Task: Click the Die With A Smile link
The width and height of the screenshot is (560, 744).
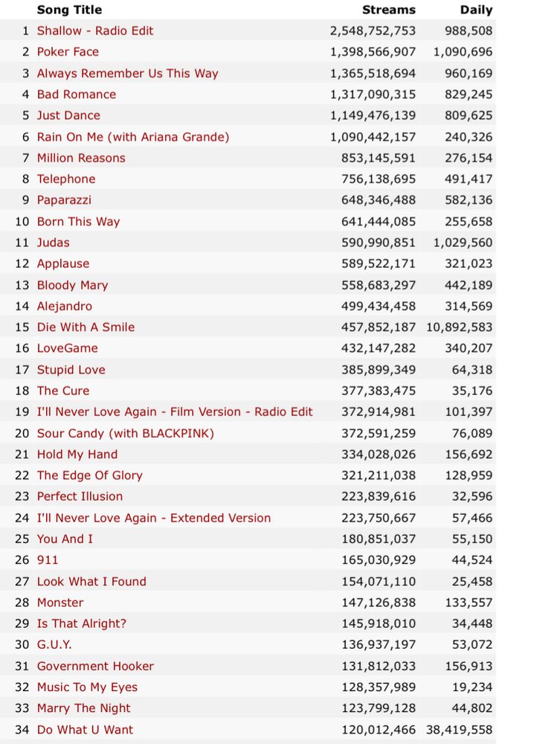Action: 86,327
